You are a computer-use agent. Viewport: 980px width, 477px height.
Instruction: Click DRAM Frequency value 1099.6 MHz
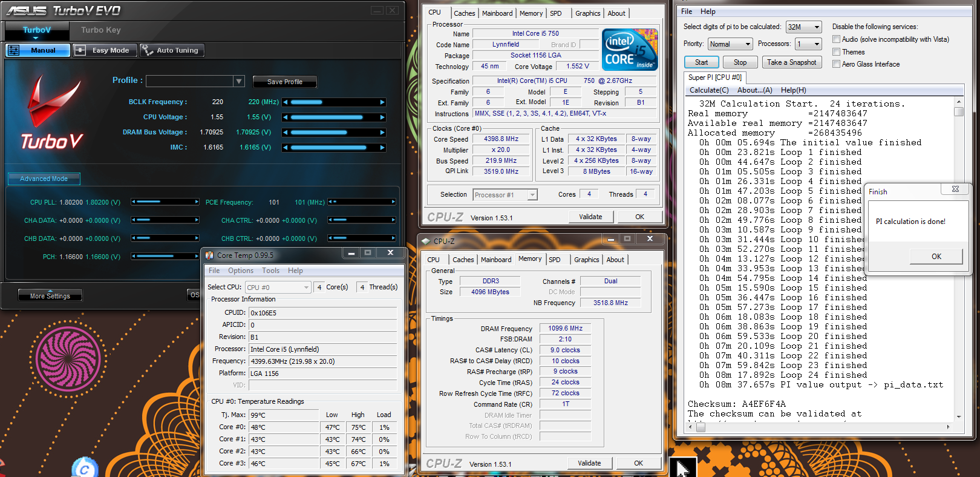click(566, 329)
